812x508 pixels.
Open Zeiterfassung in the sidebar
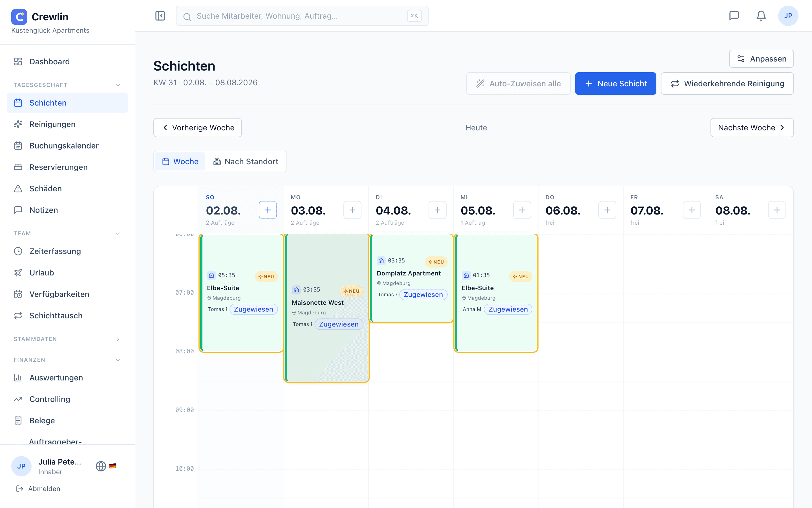point(67,251)
